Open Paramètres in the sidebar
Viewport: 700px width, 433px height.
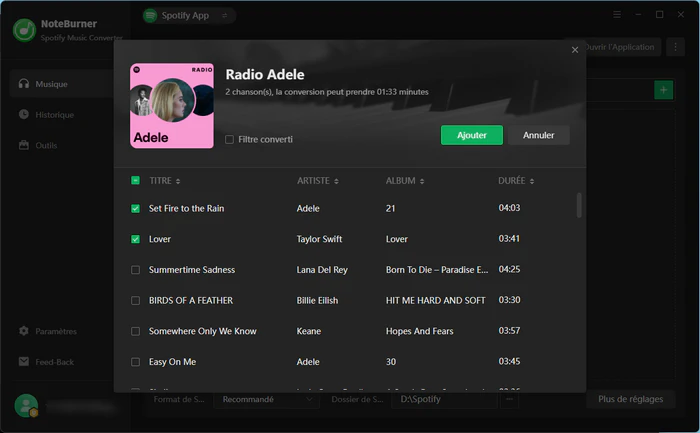click(48, 331)
